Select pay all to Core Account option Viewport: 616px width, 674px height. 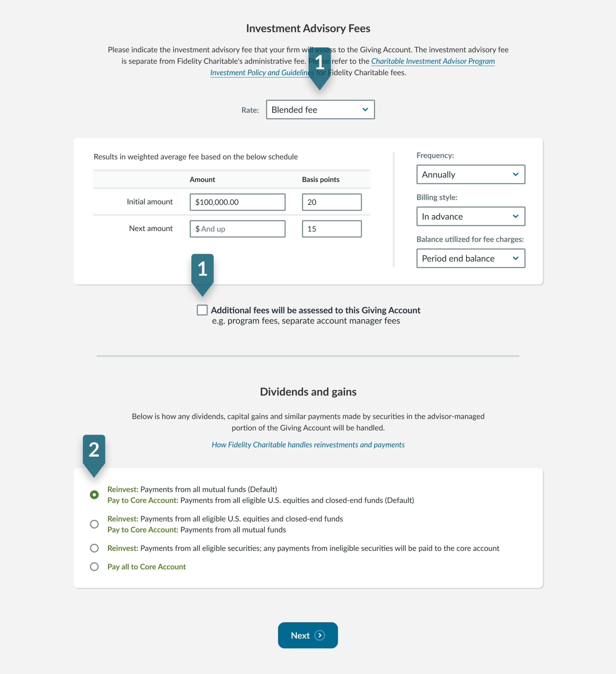point(94,567)
